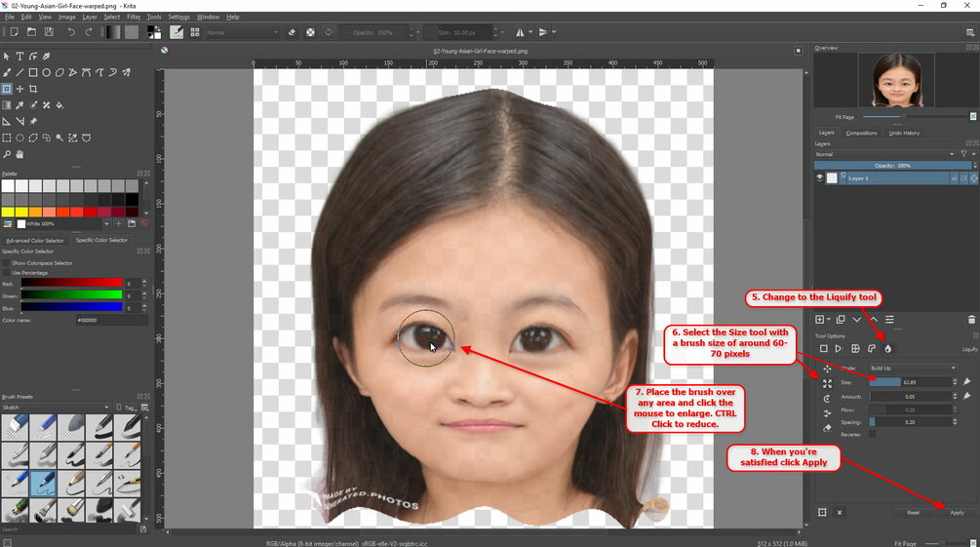Viewport: 980px width, 547px height.
Task: Click the Red channel color slider
Action: (x=71, y=283)
